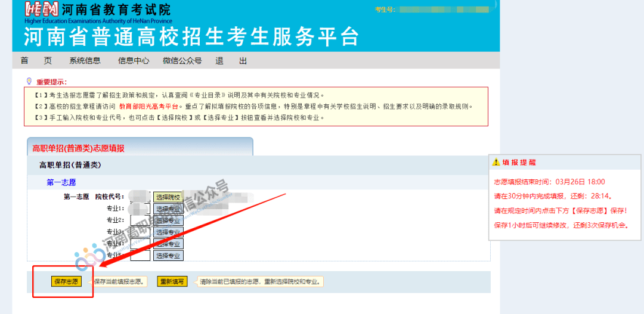Focus the 专业5 code input field
Viewport: 644px width, 314px height.
point(140,255)
